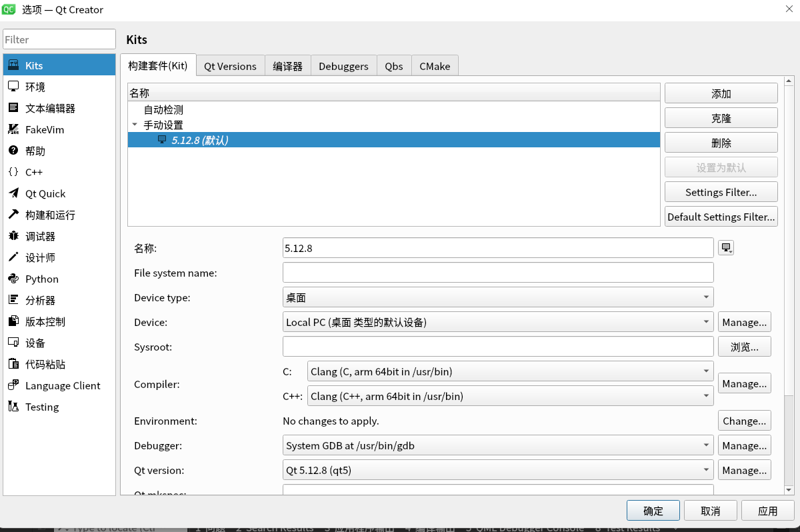This screenshot has height=532, width=800.
Task: Focus the Filter search field
Action: (59, 39)
